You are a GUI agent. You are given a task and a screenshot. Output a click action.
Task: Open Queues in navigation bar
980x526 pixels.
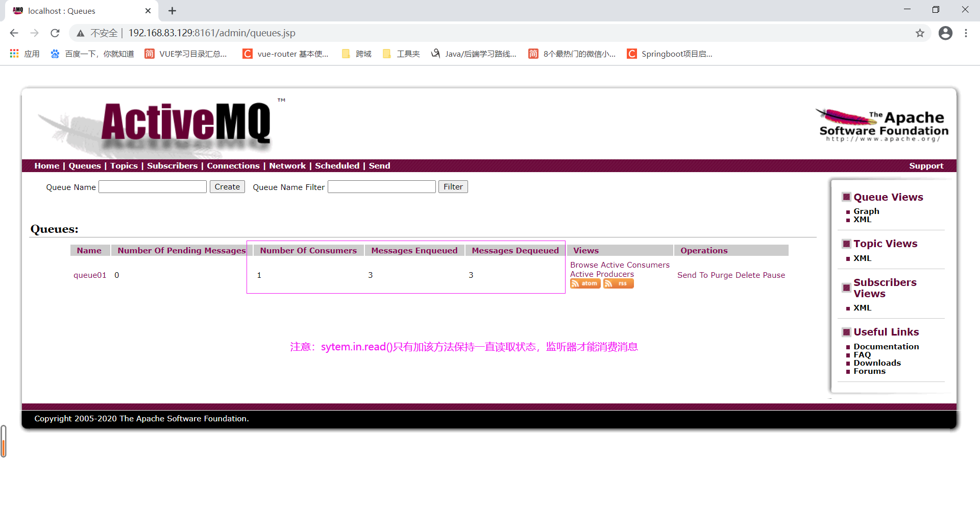pos(85,166)
